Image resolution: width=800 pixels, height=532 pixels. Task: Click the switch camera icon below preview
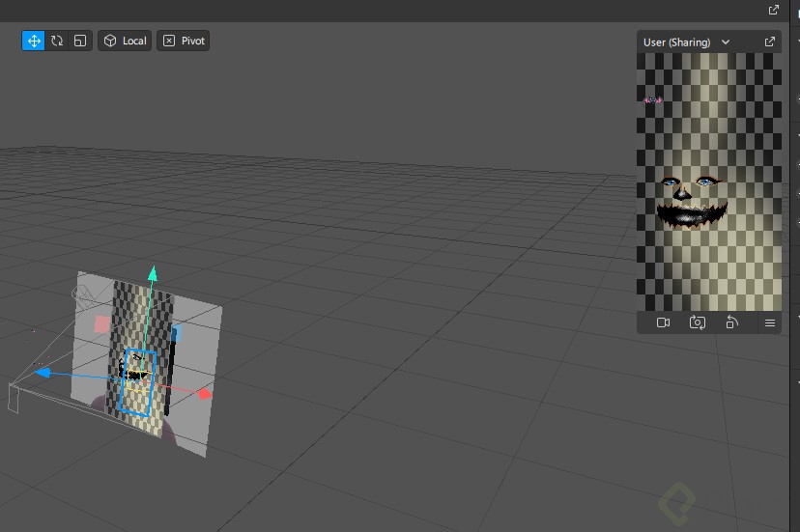click(x=698, y=322)
